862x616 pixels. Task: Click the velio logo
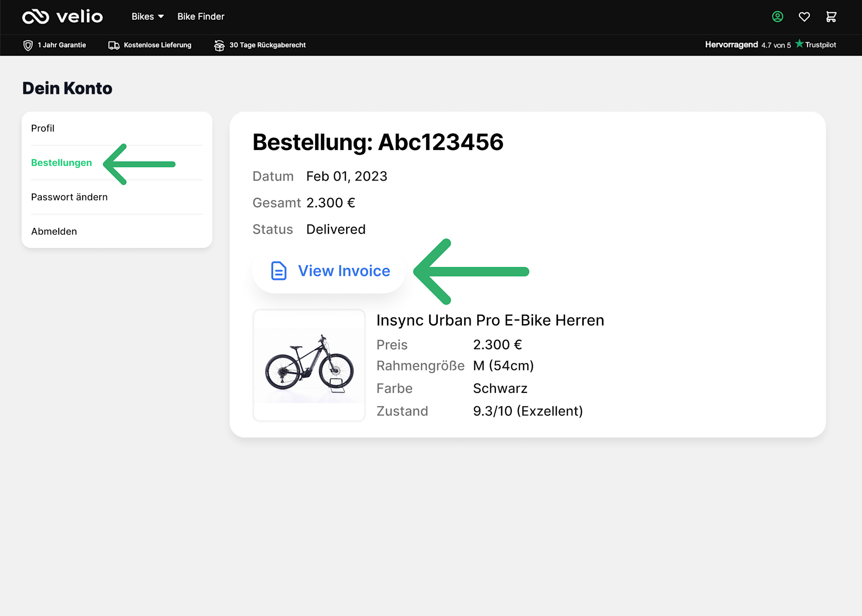(62, 17)
